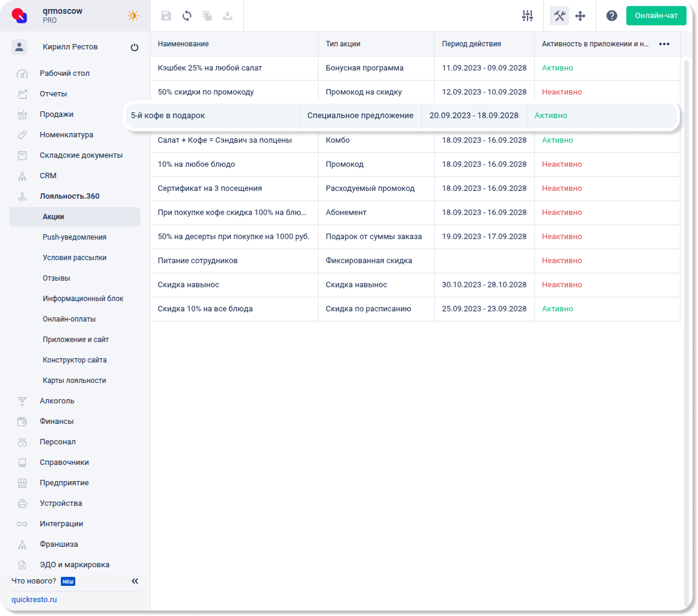
Task: Open help with the question mark icon
Action: pos(612,16)
